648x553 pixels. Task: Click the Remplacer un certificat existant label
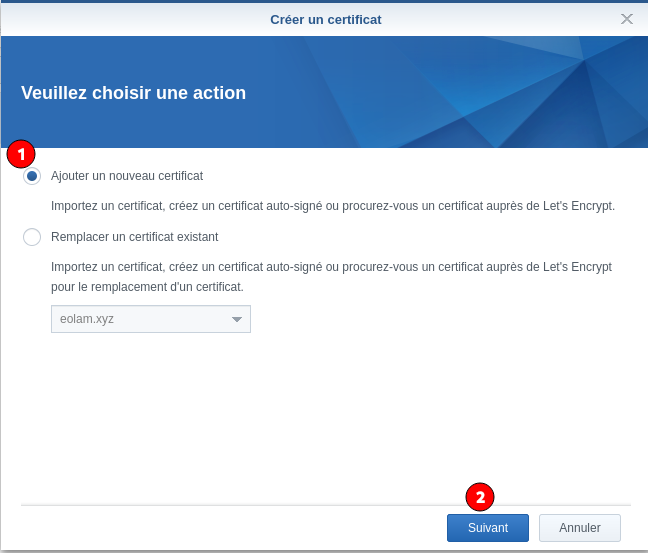134,237
